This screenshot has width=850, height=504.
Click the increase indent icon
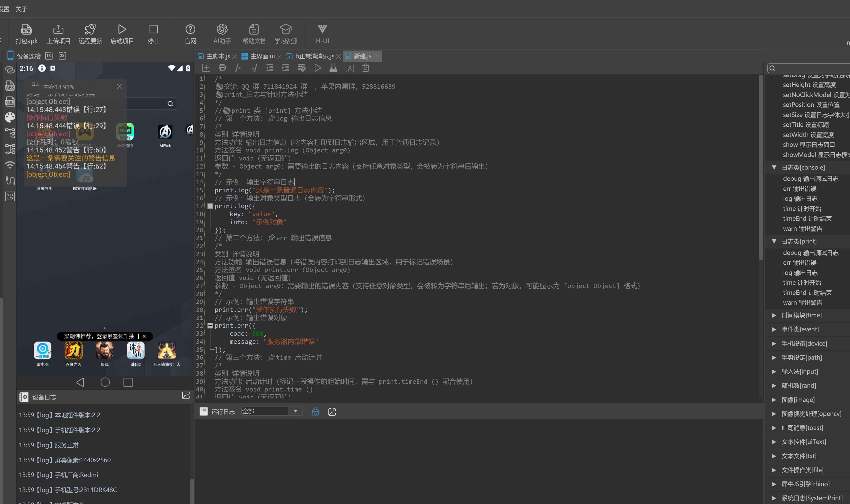point(286,68)
